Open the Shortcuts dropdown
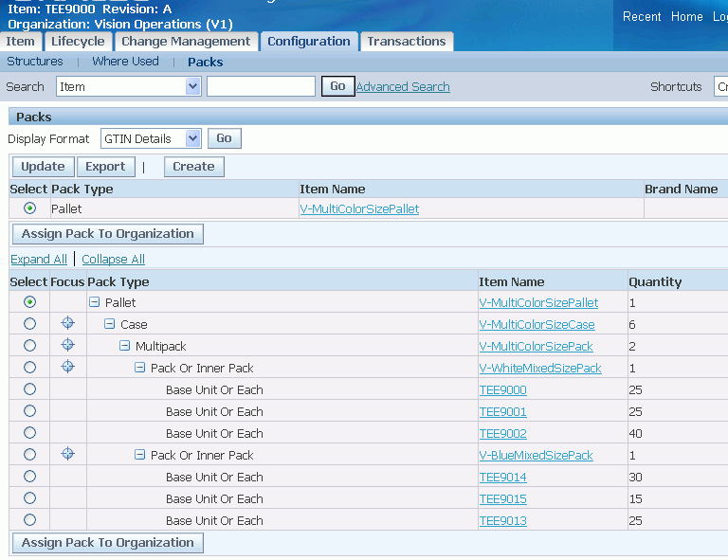The width and height of the screenshot is (728, 560). pos(721,86)
